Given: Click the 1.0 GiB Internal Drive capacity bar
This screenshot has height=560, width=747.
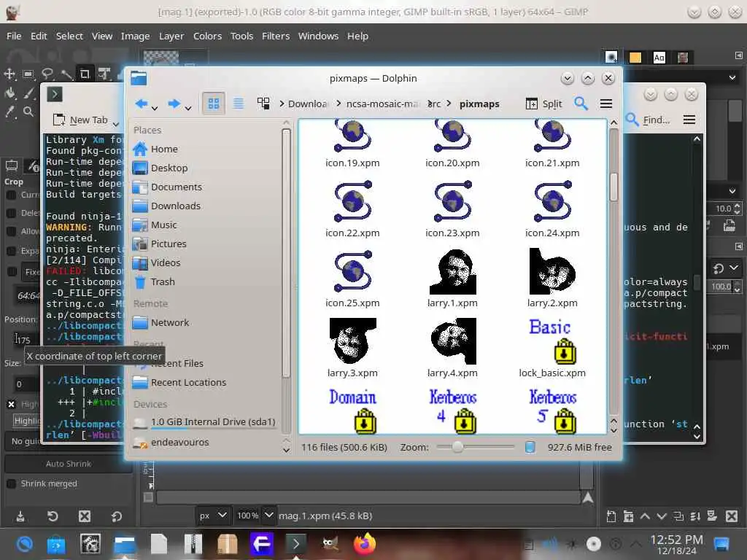Looking at the screenshot, I should [x=213, y=428].
